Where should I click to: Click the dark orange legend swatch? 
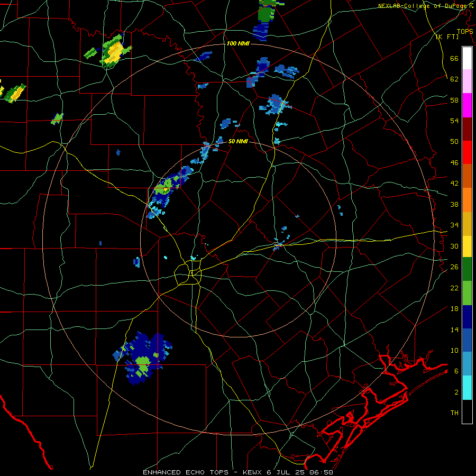(x=467, y=176)
